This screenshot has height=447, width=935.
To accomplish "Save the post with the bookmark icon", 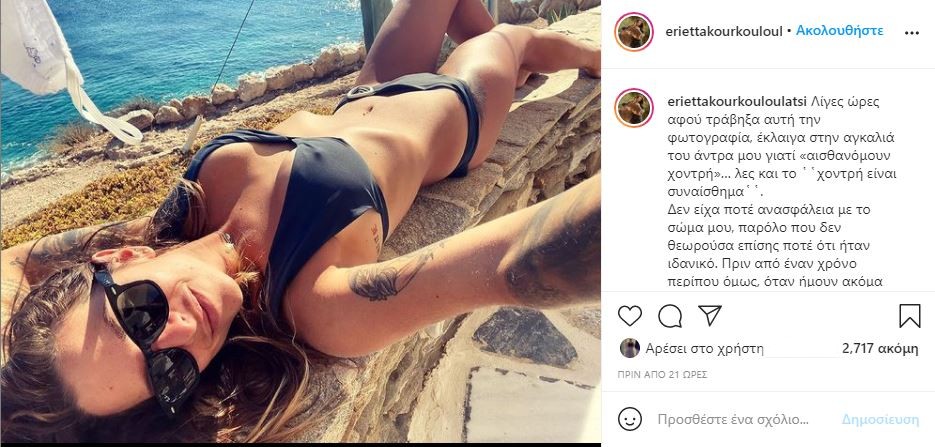I will (x=909, y=316).
